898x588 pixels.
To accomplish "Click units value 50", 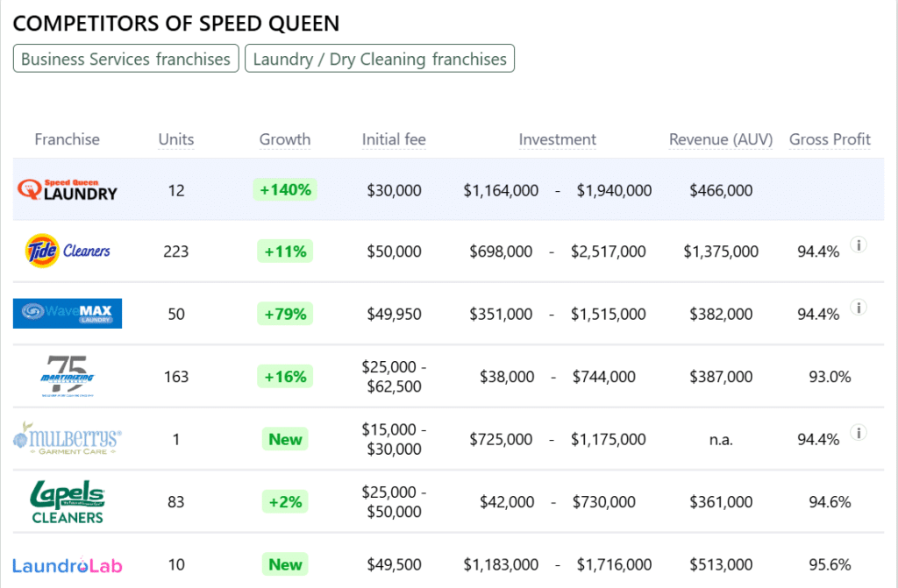I will click(176, 314).
